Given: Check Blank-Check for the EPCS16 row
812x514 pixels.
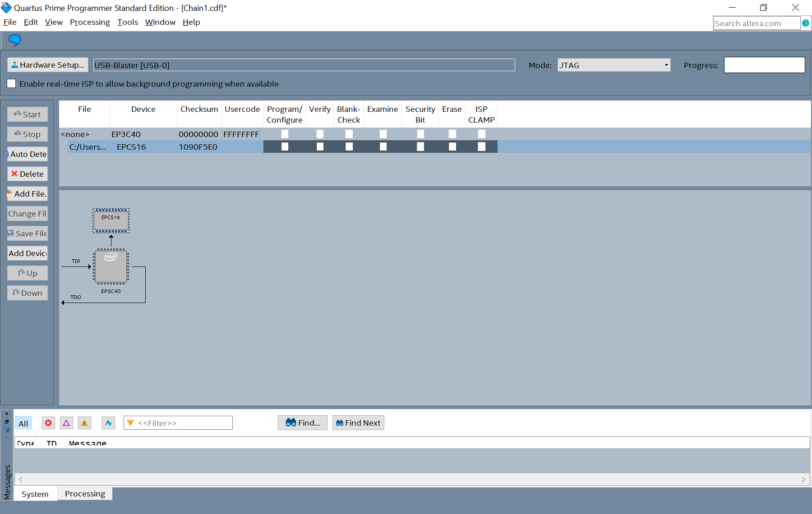Looking at the screenshot, I should 349,147.
